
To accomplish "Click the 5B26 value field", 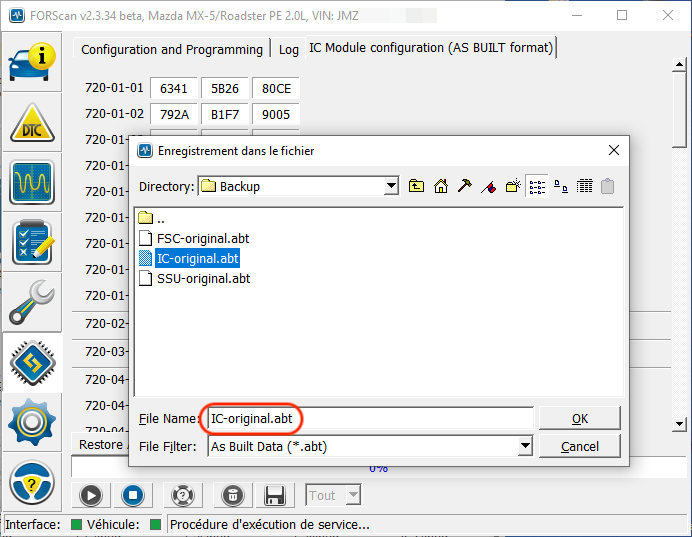I will [x=225, y=88].
